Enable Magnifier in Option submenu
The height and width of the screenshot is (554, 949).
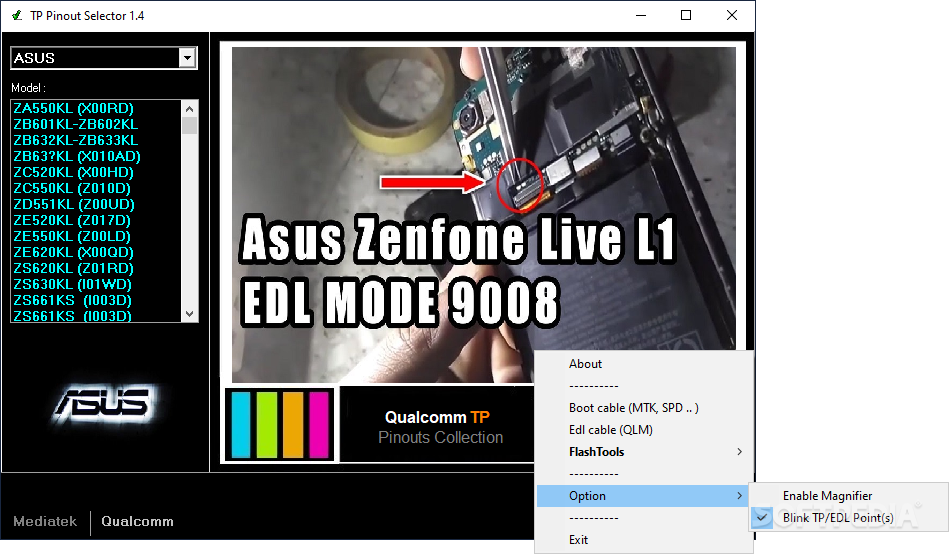coord(849,496)
